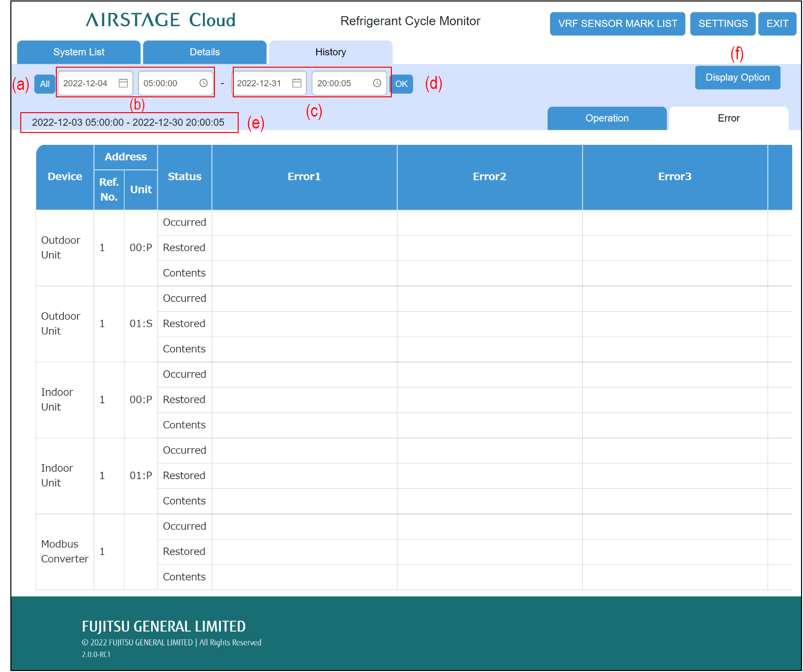Viewport: 803px width, 672px height.
Task: Switch to the Details tab
Action: pyautogui.click(x=205, y=52)
